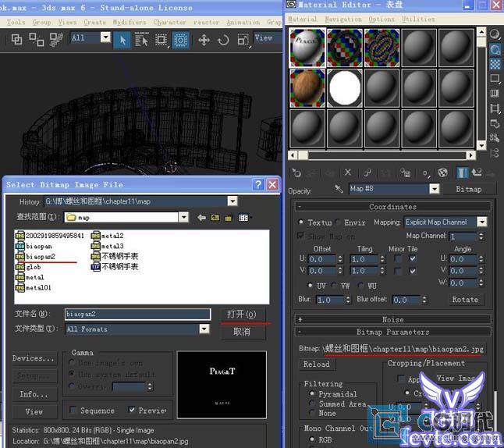This screenshot has height=448, width=504.
Task: Select VW coordinate radio button
Action: 334,285
